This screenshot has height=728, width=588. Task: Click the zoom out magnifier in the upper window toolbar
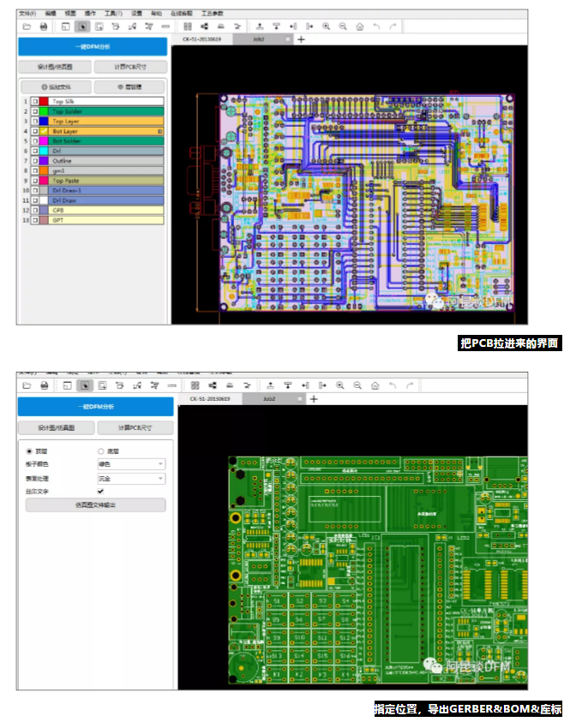[343, 27]
